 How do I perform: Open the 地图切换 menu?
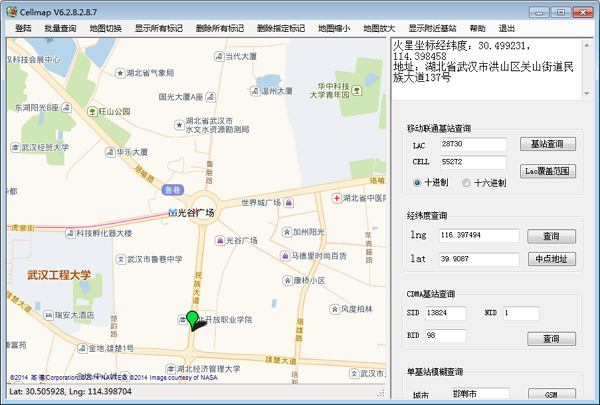point(106,28)
